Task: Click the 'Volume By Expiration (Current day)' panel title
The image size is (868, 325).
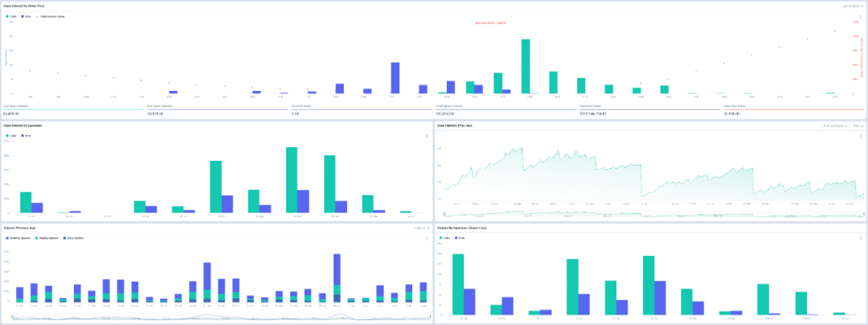Action: click(x=461, y=228)
